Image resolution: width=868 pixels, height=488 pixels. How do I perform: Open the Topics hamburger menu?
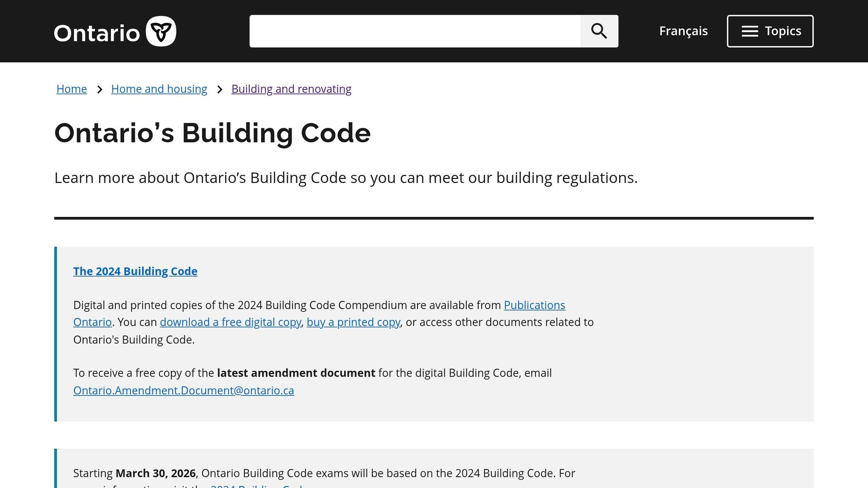coord(770,31)
